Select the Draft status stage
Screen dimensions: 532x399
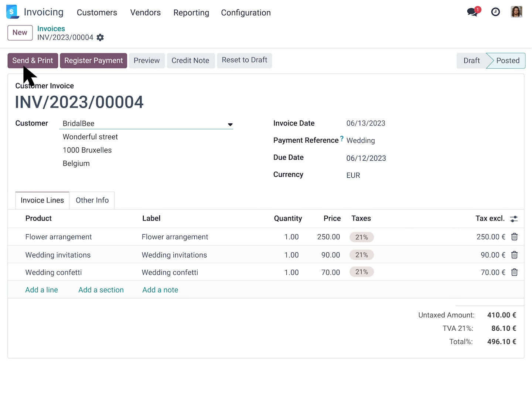click(471, 61)
